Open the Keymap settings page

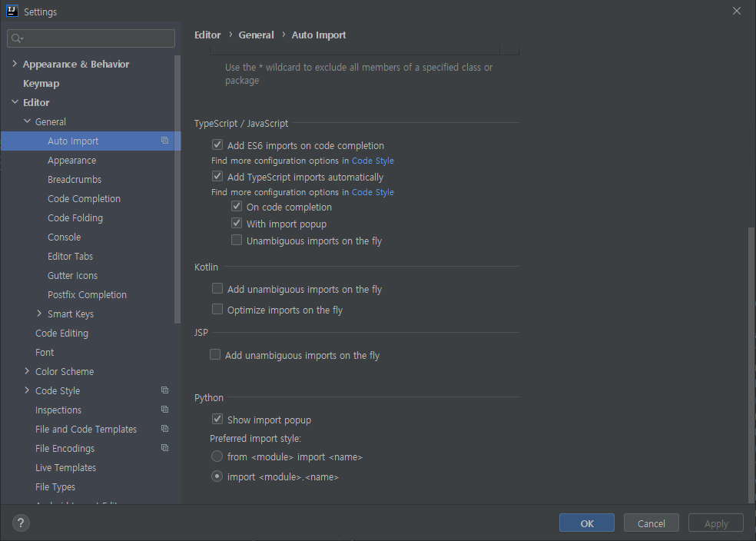(x=41, y=84)
